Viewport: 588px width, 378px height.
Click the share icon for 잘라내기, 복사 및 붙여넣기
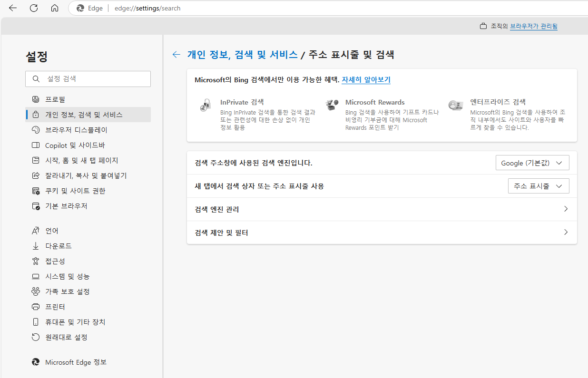pyautogui.click(x=36, y=175)
